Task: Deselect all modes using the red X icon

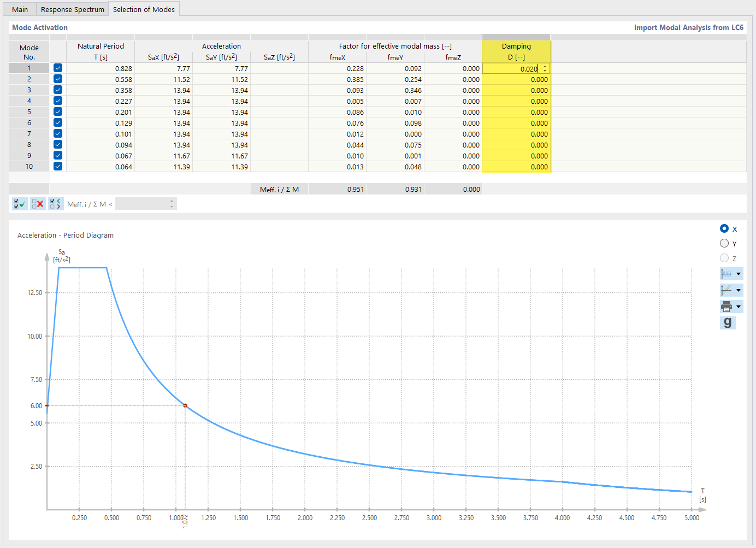Action: coord(38,203)
